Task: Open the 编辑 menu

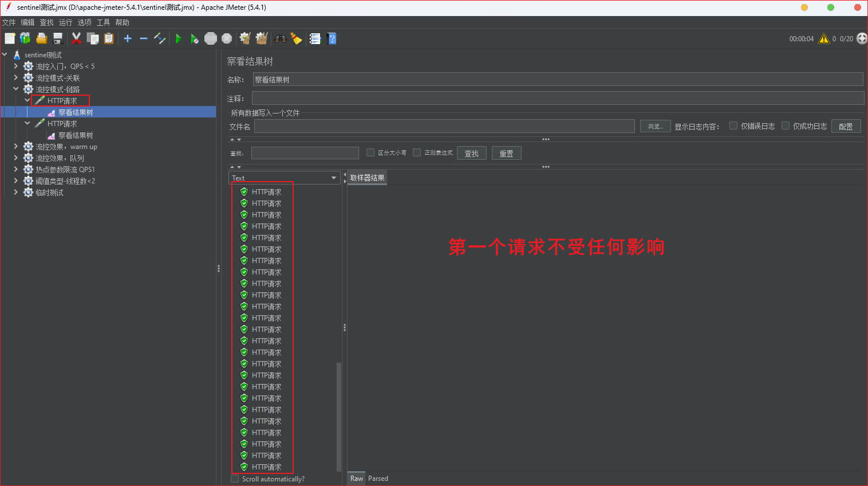Action: [x=27, y=22]
